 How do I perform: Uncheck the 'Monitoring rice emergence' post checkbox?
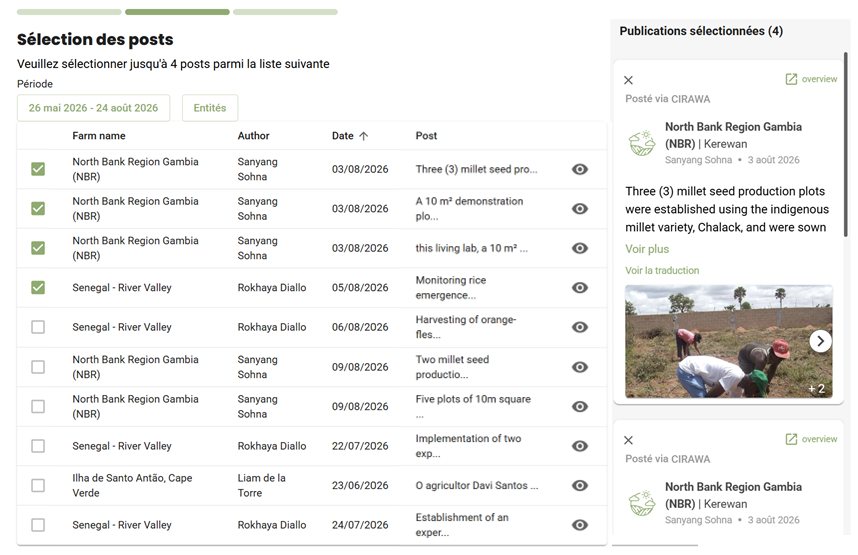[x=38, y=287]
